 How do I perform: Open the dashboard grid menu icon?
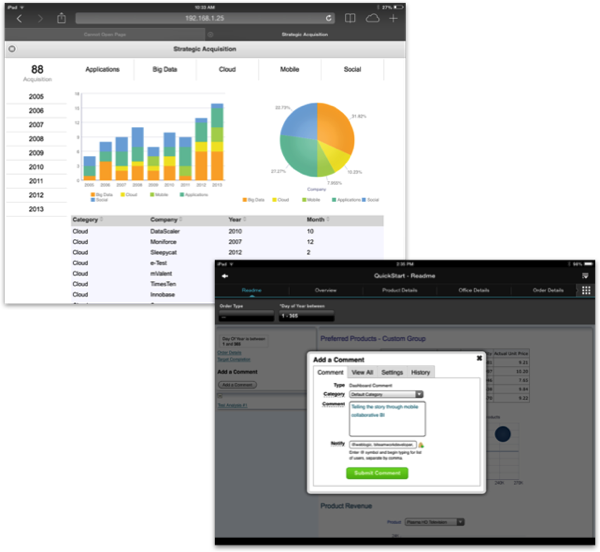586,290
